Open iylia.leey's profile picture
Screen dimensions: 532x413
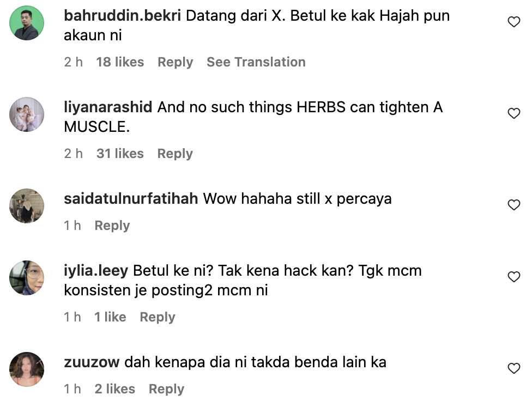[27, 278]
